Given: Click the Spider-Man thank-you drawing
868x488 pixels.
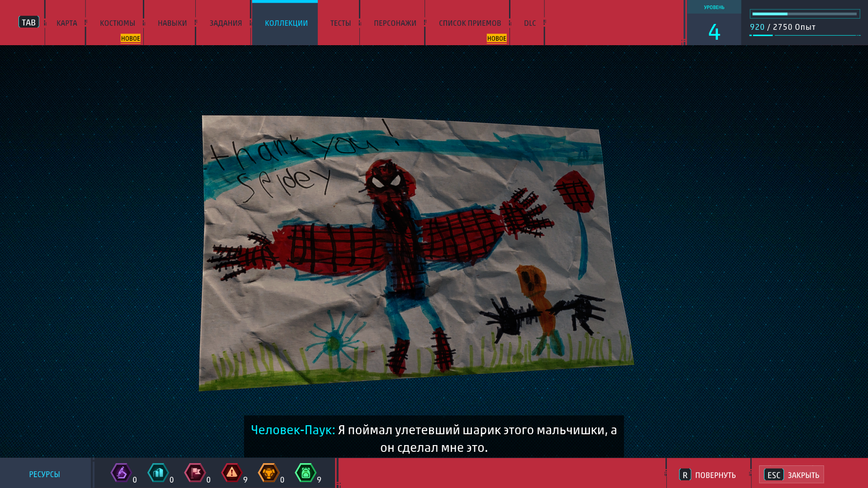Looking at the screenshot, I should 416,253.
